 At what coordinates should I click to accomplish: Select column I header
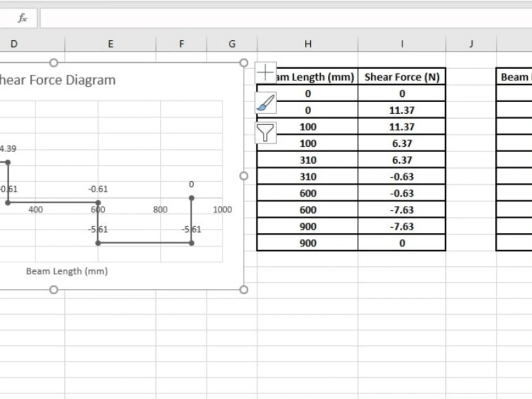(402, 44)
